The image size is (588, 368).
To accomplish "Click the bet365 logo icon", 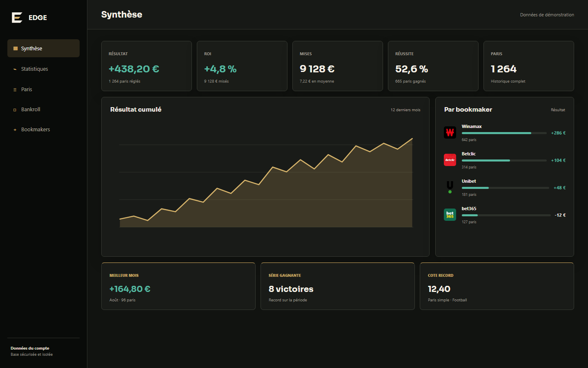I will point(450,215).
